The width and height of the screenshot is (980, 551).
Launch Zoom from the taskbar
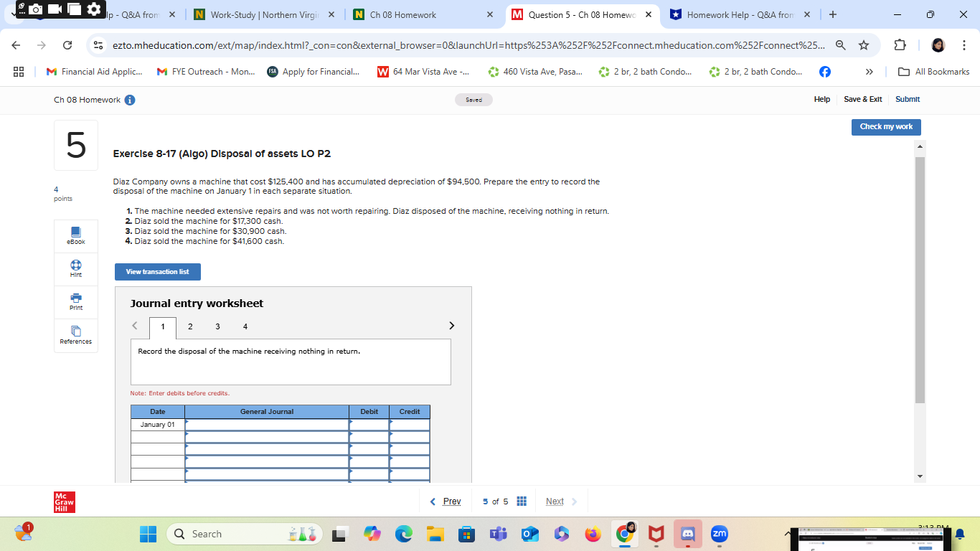719,534
